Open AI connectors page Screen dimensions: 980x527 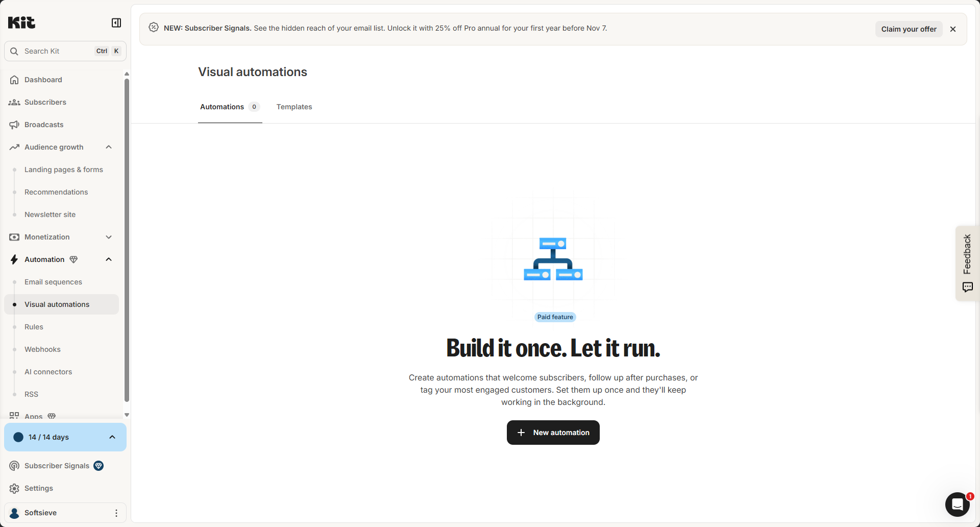click(x=48, y=372)
